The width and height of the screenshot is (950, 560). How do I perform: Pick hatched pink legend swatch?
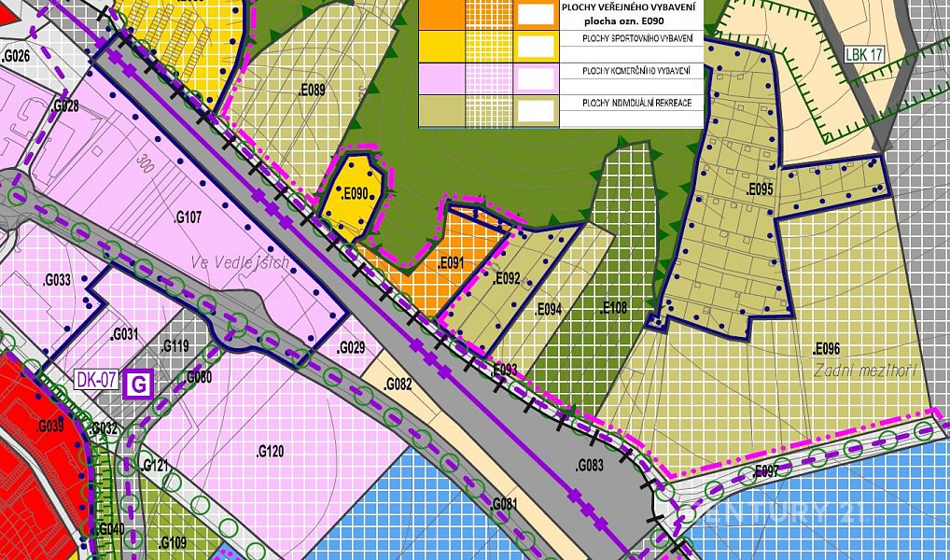[489, 78]
